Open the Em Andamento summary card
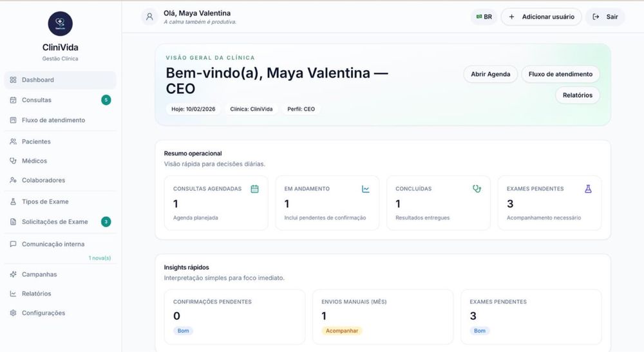644x352 pixels. 327,203
